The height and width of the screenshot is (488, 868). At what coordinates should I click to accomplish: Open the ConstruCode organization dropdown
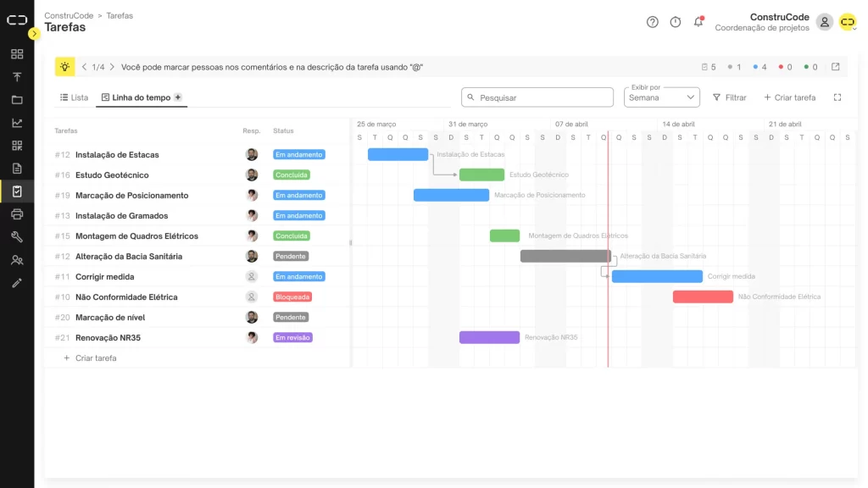pos(848,22)
